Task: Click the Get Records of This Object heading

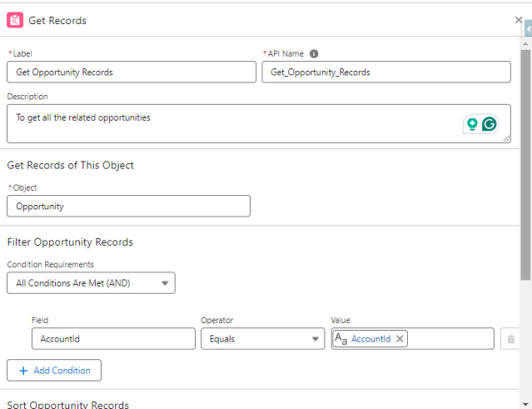Action: [x=70, y=165]
